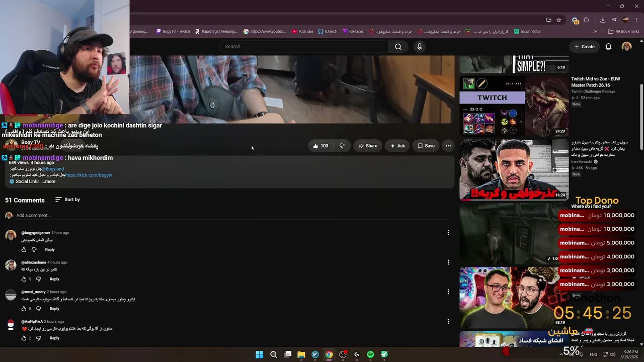Open YouTube notifications bell
Image resolution: width=644 pixels, height=362 pixels.
pyautogui.click(x=608, y=47)
